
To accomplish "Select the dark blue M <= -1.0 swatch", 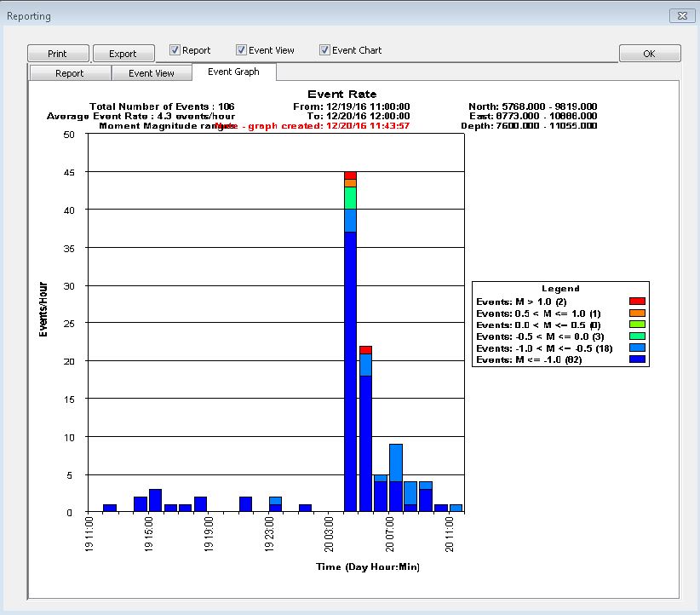I will 637,360.
